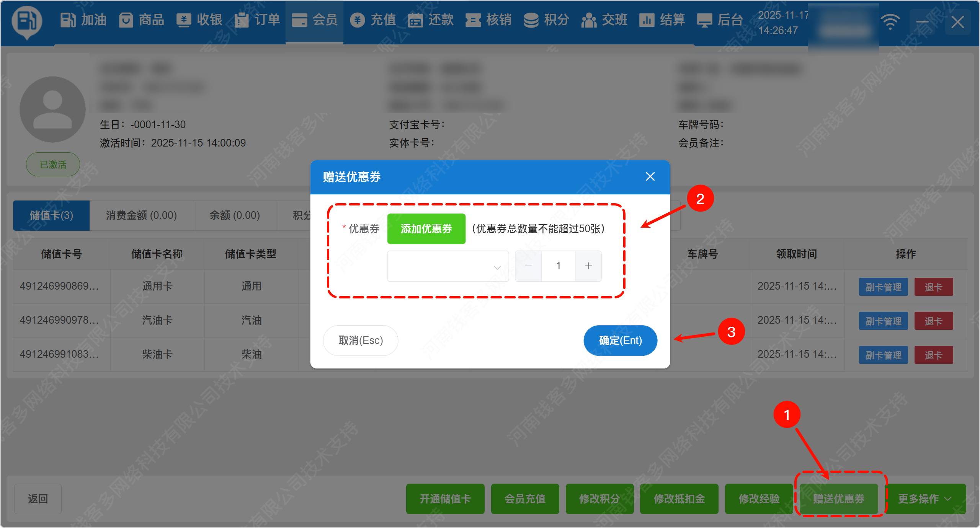
Task: Click the fuel pump 加油 icon
Action: click(68, 20)
